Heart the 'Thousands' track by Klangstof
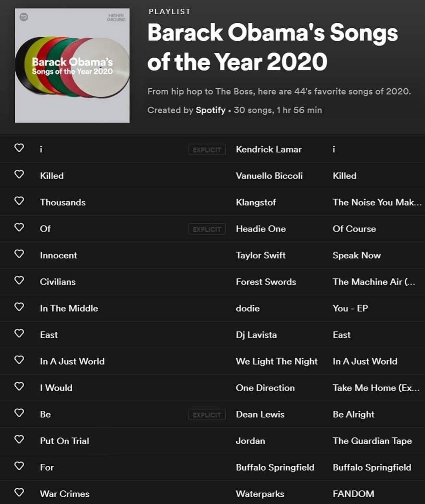Image resolution: width=425 pixels, height=504 pixels. [x=19, y=200]
